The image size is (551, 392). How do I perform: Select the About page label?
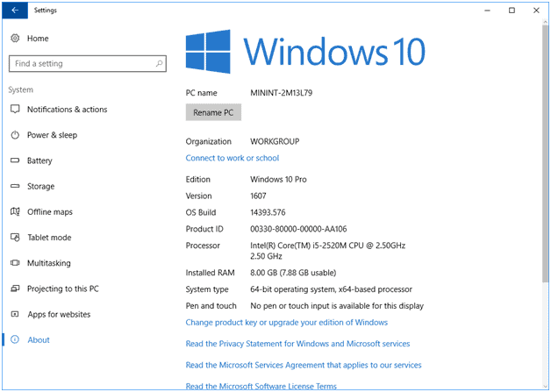tap(39, 340)
